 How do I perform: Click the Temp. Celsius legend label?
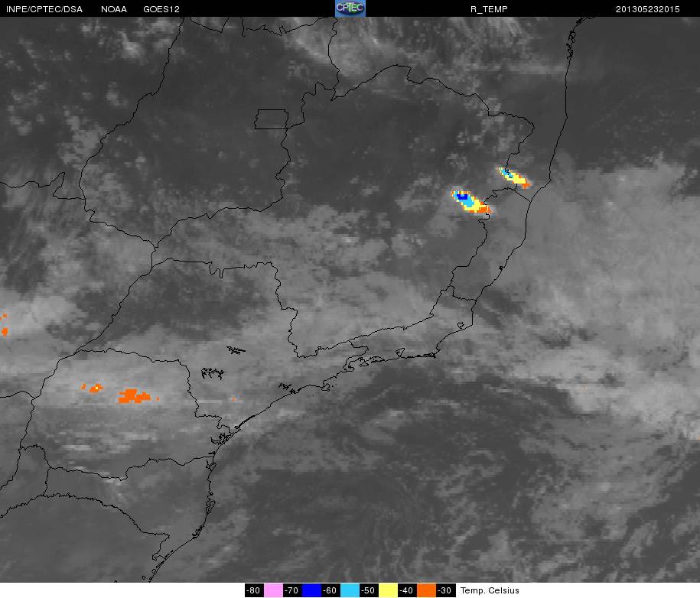click(x=490, y=590)
